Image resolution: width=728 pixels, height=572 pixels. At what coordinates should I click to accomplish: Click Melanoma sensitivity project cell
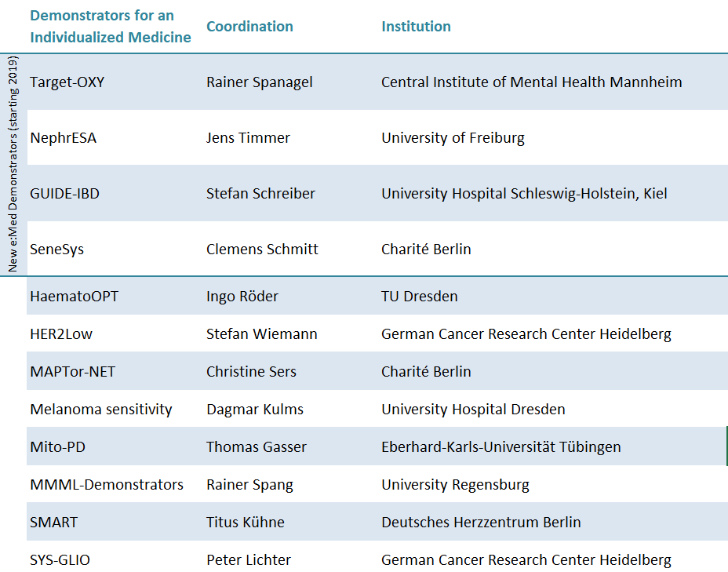[x=101, y=409]
